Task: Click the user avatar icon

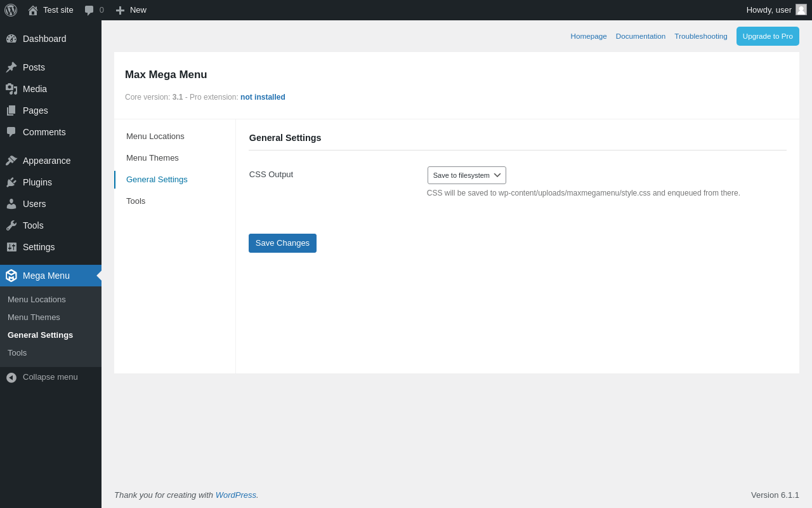Action: coord(801,10)
